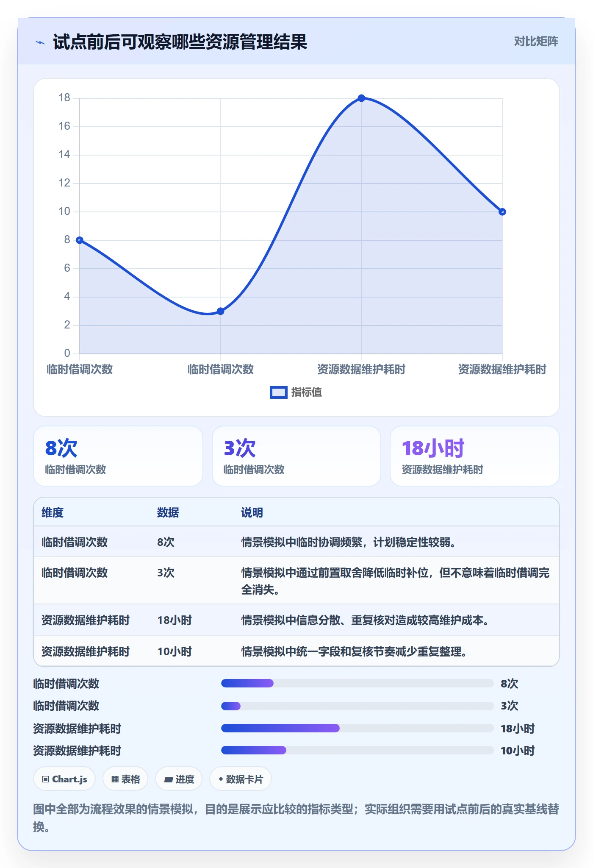Click the 进度 tag
This screenshot has height=868, width=593.
click(179, 779)
